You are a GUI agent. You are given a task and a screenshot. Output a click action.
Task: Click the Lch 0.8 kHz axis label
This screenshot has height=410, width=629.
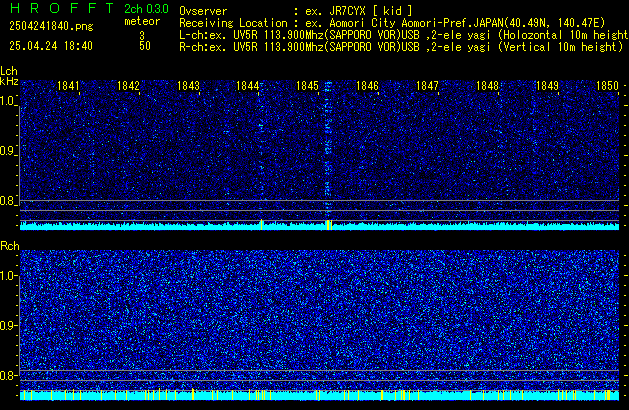click(x=8, y=201)
